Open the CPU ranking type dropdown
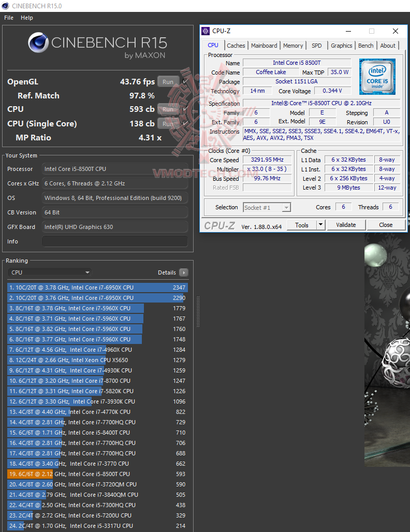 50,272
